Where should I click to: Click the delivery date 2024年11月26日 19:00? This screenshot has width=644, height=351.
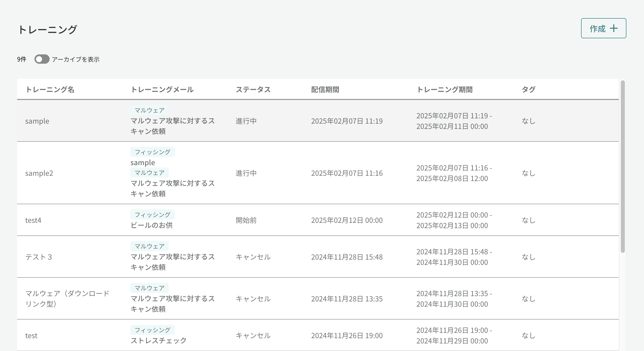[x=347, y=336]
